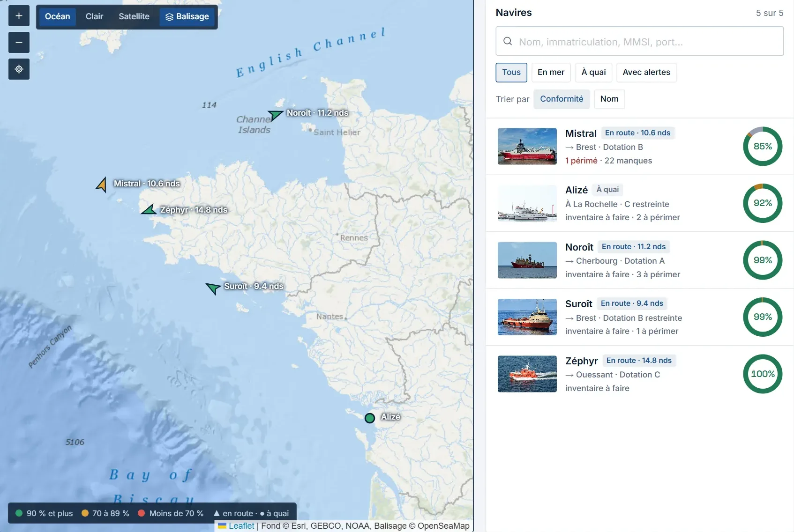Click the Mistral ship name in list
Screen dimensions: 794x532
point(581,133)
